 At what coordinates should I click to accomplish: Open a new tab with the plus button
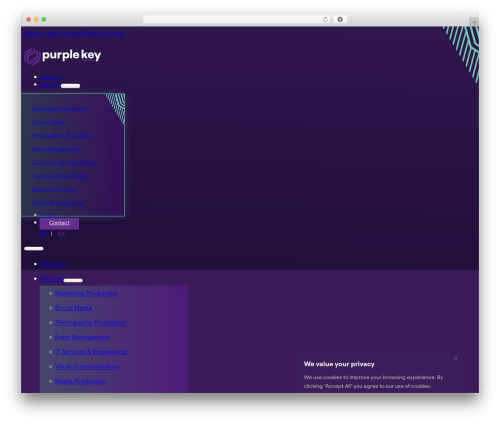click(474, 22)
